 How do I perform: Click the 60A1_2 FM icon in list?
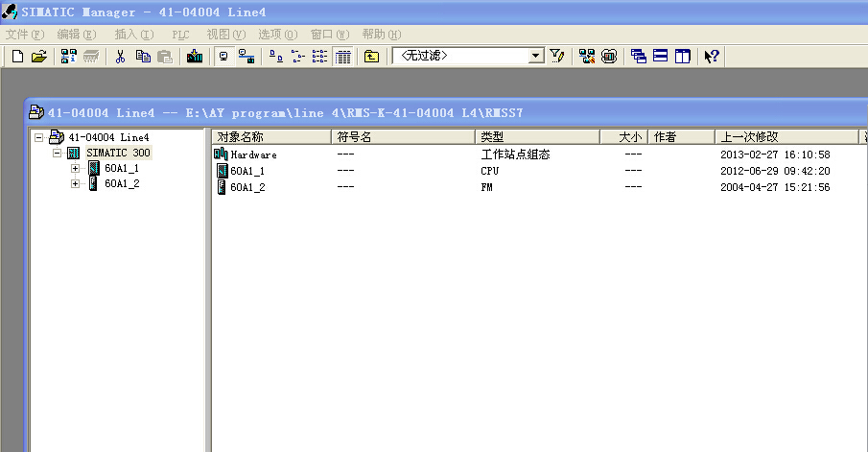222,187
